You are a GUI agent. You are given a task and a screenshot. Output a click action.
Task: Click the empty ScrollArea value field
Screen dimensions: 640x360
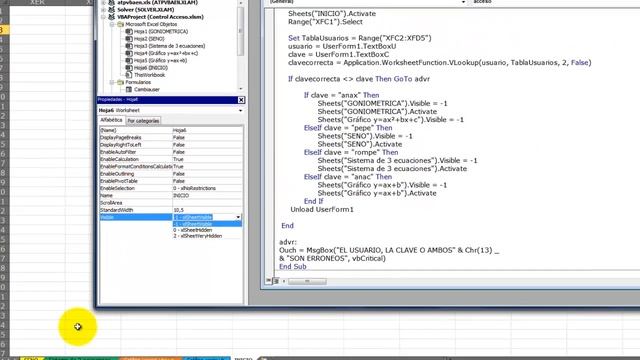point(207,203)
